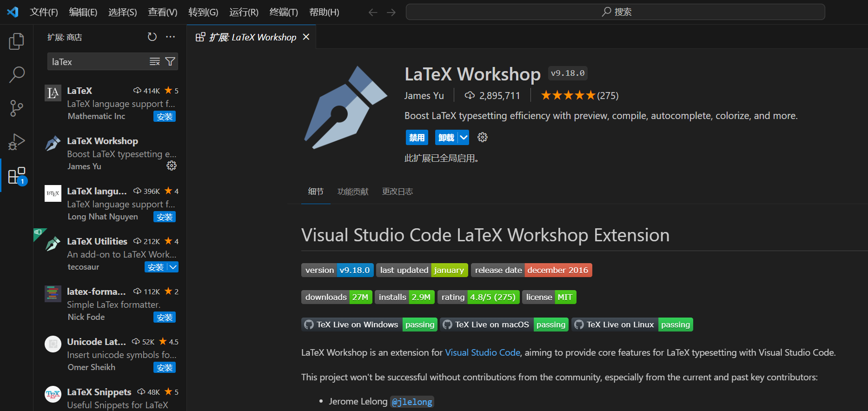Click the 禁用 disable button

tap(417, 137)
